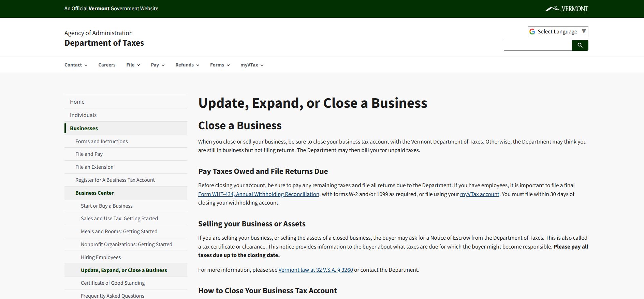Open Nonprofit Organizations: Getting Started

[126, 244]
